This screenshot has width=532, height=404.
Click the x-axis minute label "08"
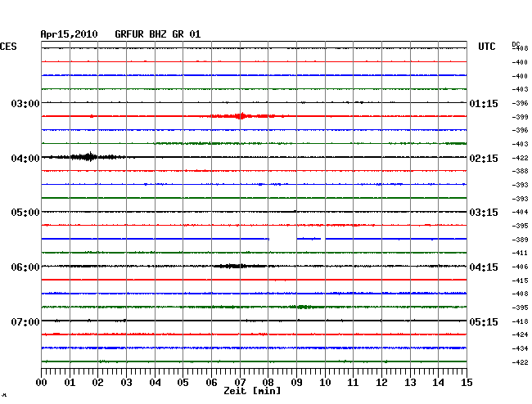[268, 382]
